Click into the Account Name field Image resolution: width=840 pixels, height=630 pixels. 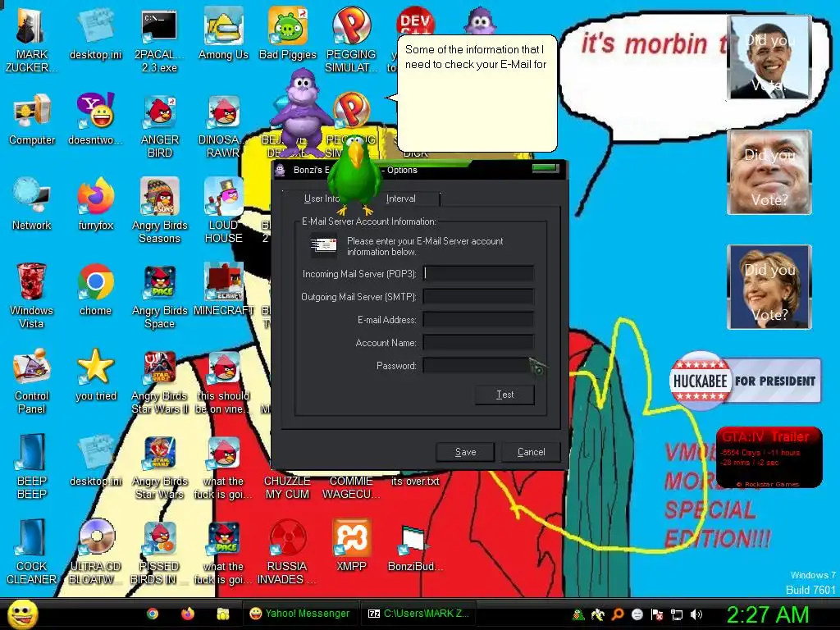(478, 343)
